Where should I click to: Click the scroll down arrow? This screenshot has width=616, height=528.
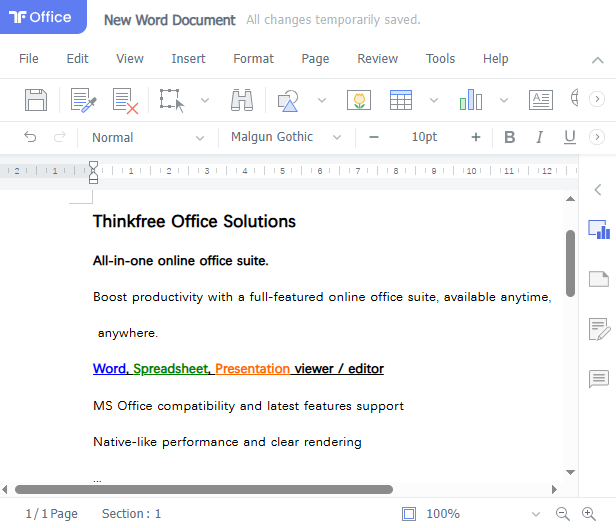tap(570, 472)
